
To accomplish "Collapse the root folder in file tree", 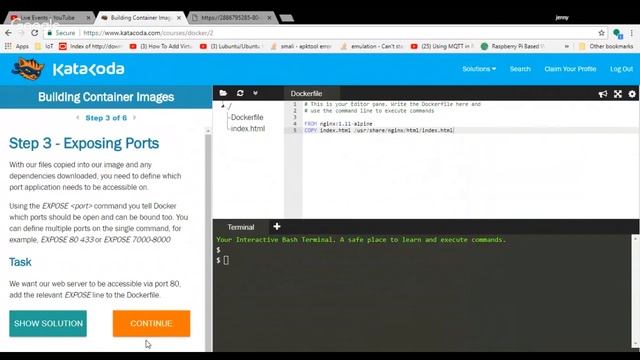I will coord(223,106).
